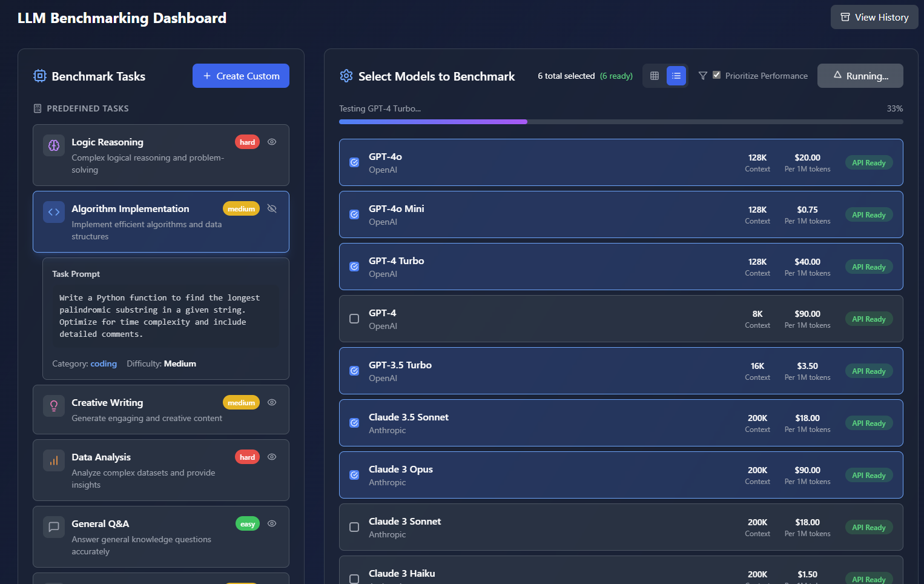Click API Ready badge for Claude 3 Sonnet

click(869, 527)
